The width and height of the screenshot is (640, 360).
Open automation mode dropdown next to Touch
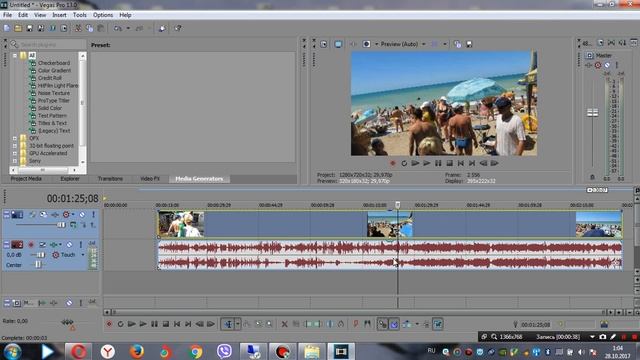pyautogui.click(x=83, y=255)
